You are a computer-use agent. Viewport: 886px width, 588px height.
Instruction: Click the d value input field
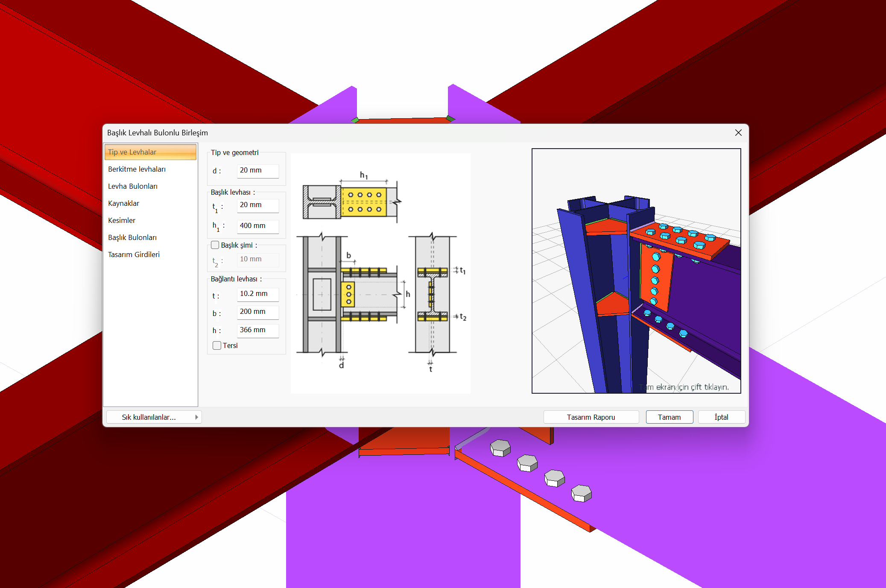(257, 170)
